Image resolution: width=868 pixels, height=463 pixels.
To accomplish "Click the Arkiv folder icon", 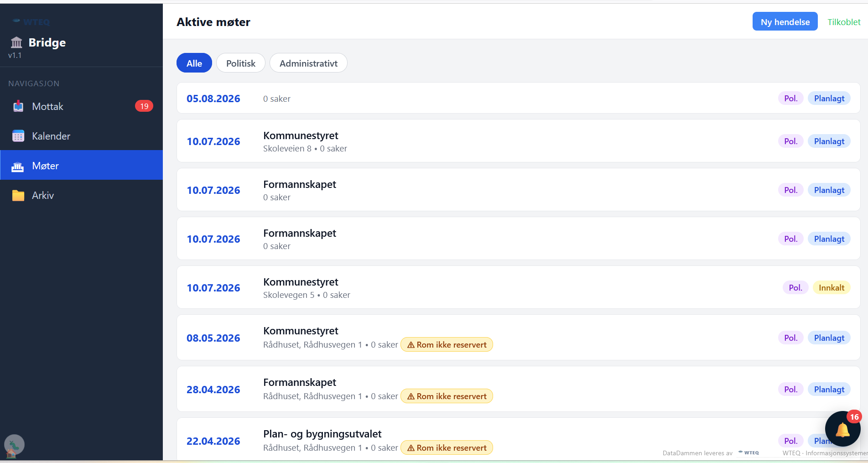I will tap(18, 196).
